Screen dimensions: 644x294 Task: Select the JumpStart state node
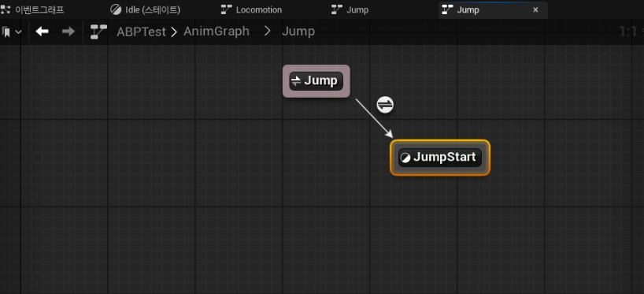(440, 158)
